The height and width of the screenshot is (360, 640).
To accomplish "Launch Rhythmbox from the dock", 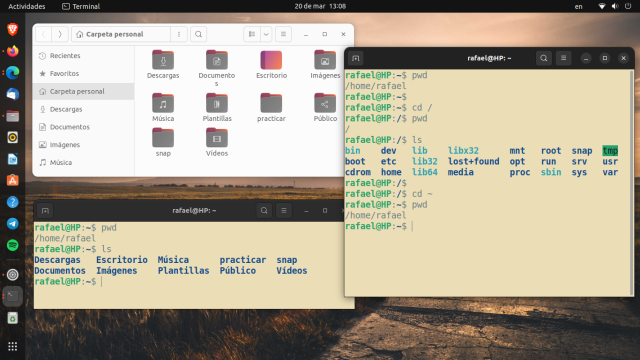I will [13, 138].
